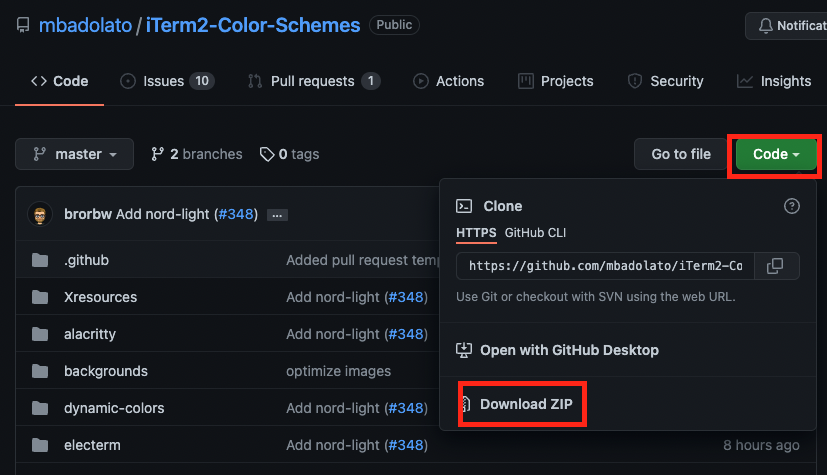
Task: Open the Issues tab
Action: pyautogui.click(x=168, y=81)
